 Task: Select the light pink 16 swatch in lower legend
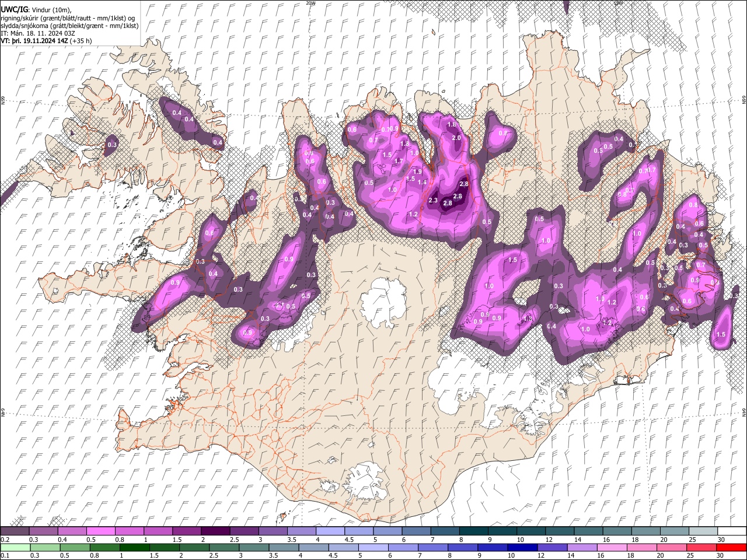[612, 547]
